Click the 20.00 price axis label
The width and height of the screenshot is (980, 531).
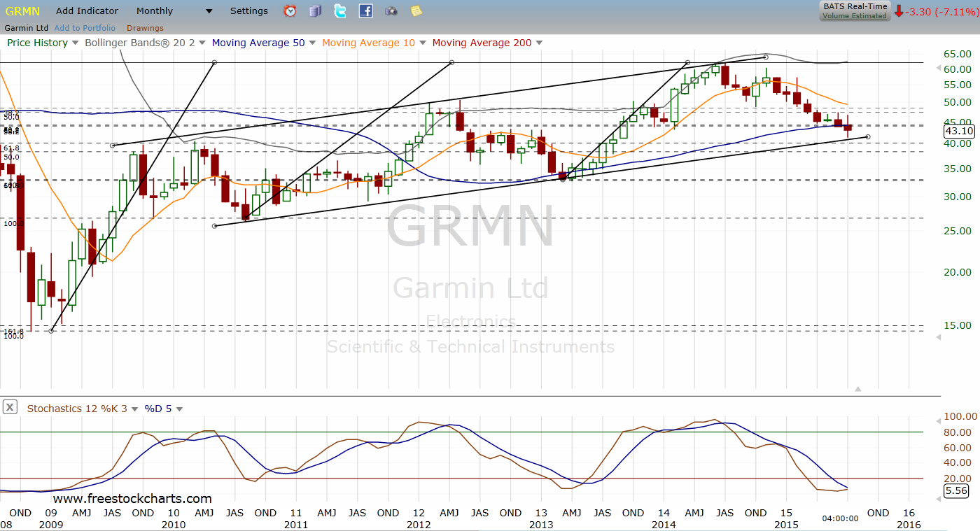coord(957,272)
